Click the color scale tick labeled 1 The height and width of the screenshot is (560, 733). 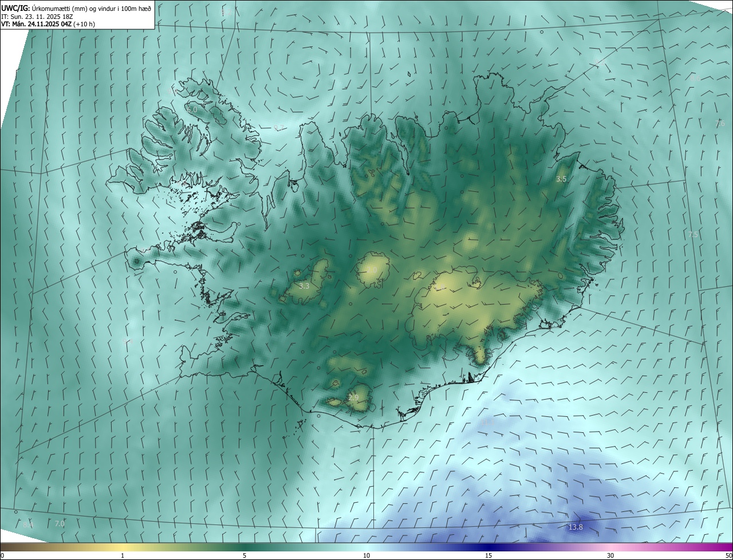(x=123, y=556)
